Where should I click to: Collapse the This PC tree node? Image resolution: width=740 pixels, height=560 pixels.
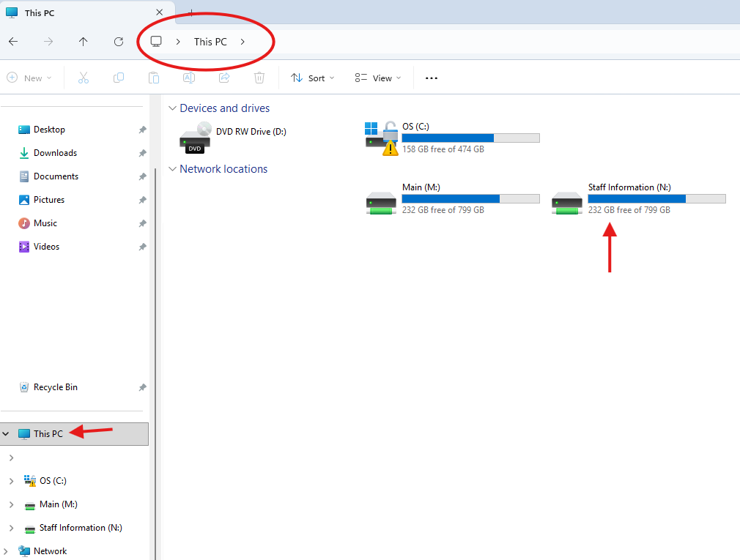point(6,433)
